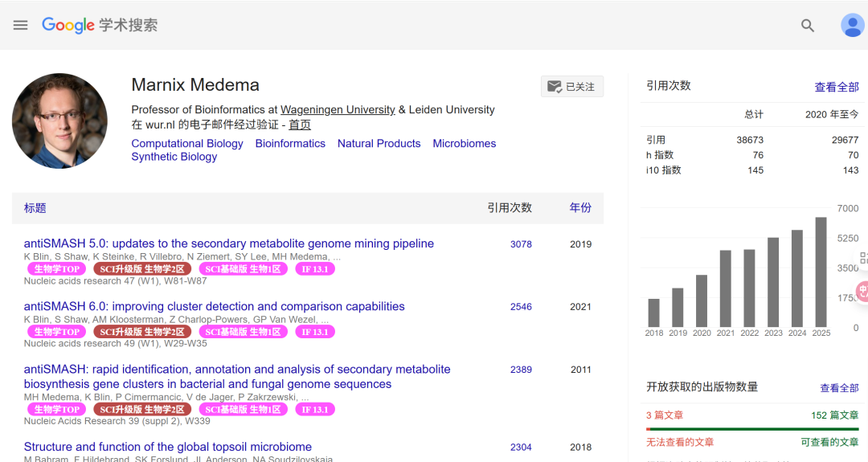Click the 2304 citations count
868x462 pixels.
tap(521, 447)
